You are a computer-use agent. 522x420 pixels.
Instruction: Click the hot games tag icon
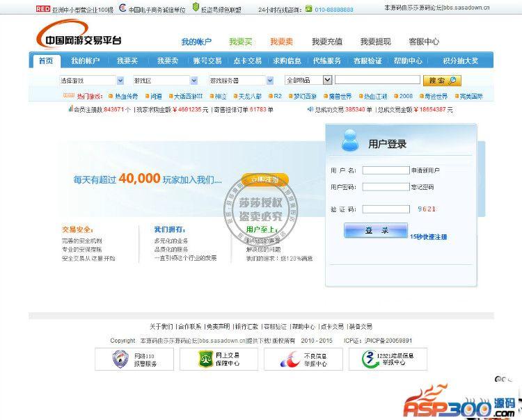pyautogui.click(x=69, y=96)
